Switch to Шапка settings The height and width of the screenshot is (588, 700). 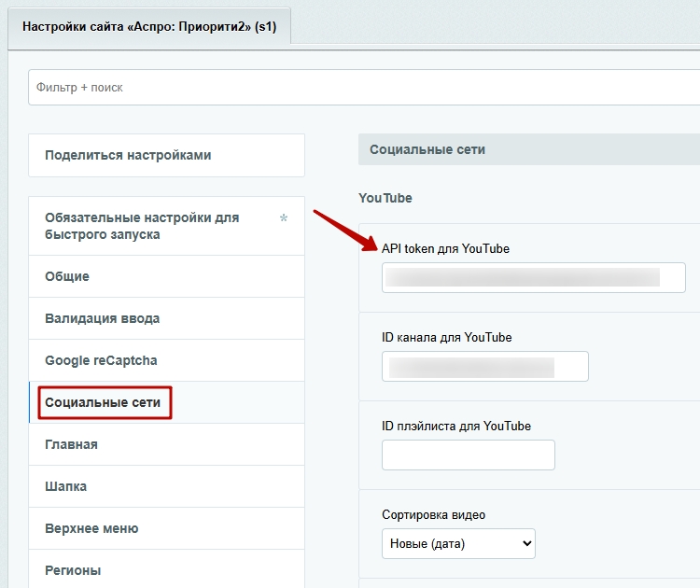point(166,486)
